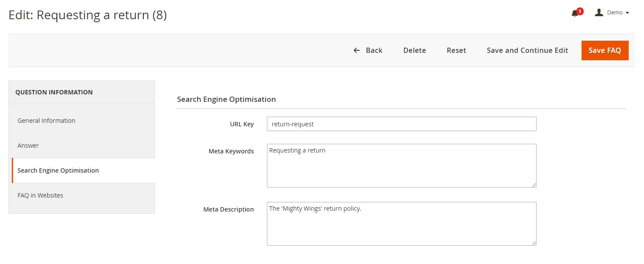The height and width of the screenshot is (264, 644).
Task: Switch to the General Information tab
Action: [x=46, y=121]
